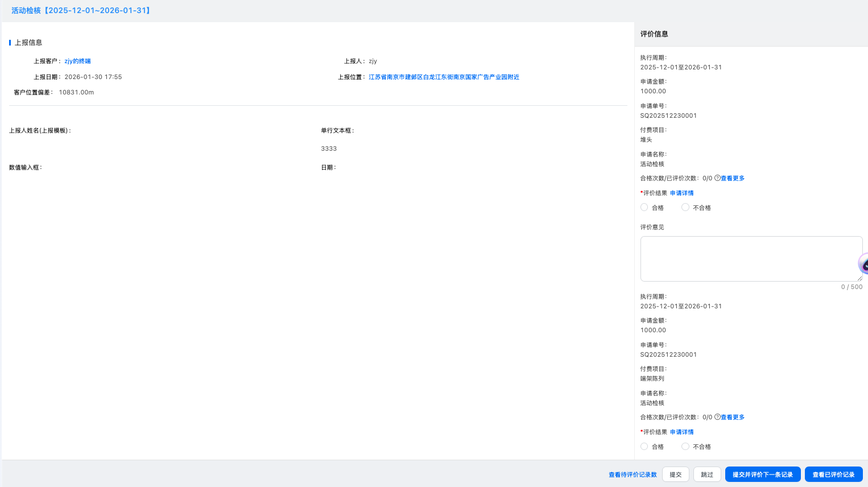Click the 数值输入框 label
This screenshot has height=487, width=868.
point(26,167)
